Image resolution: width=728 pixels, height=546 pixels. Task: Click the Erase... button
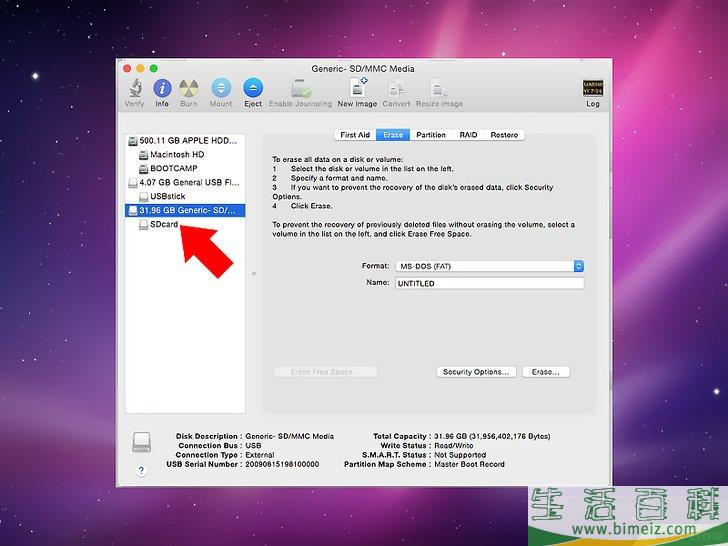coord(546,372)
